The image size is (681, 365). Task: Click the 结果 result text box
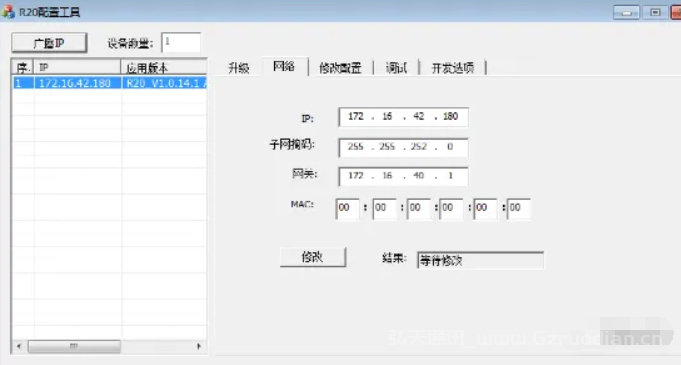click(480, 260)
